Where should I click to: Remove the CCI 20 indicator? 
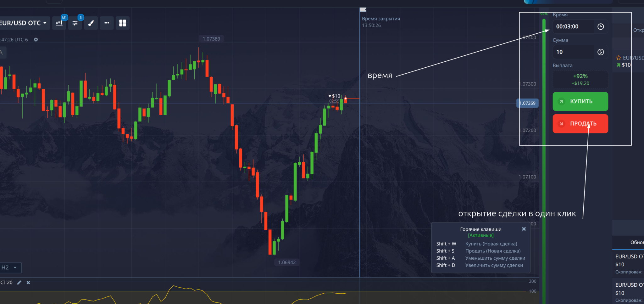(x=28, y=283)
